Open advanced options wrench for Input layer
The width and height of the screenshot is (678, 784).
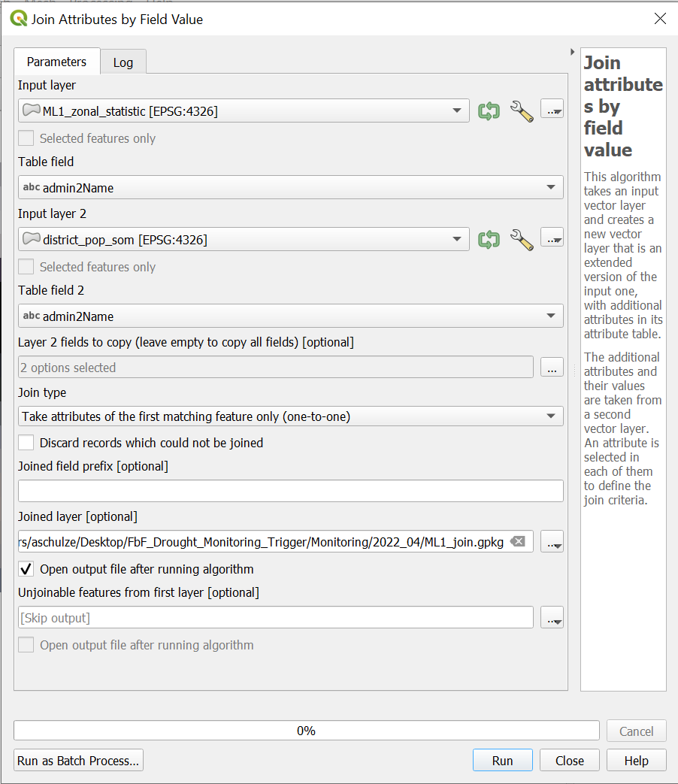click(x=521, y=111)
